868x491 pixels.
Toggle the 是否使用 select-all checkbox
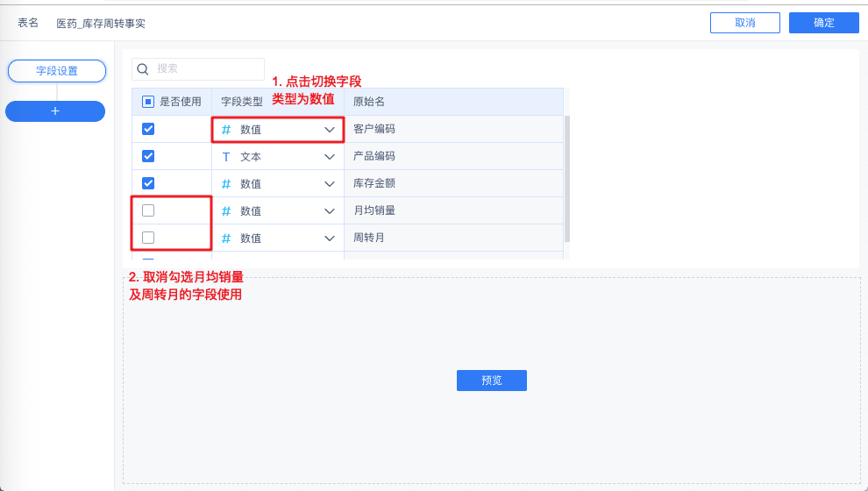pyautogui.click(x=148, y=102)
